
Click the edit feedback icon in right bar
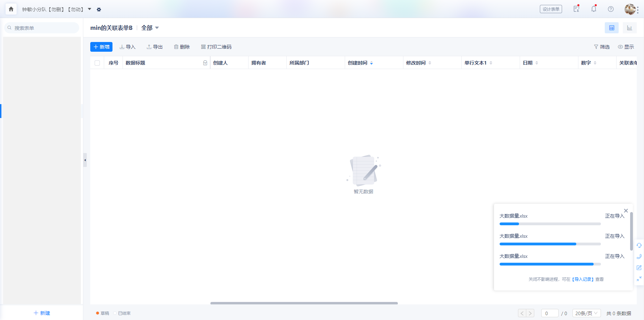[x=639, y=268]
